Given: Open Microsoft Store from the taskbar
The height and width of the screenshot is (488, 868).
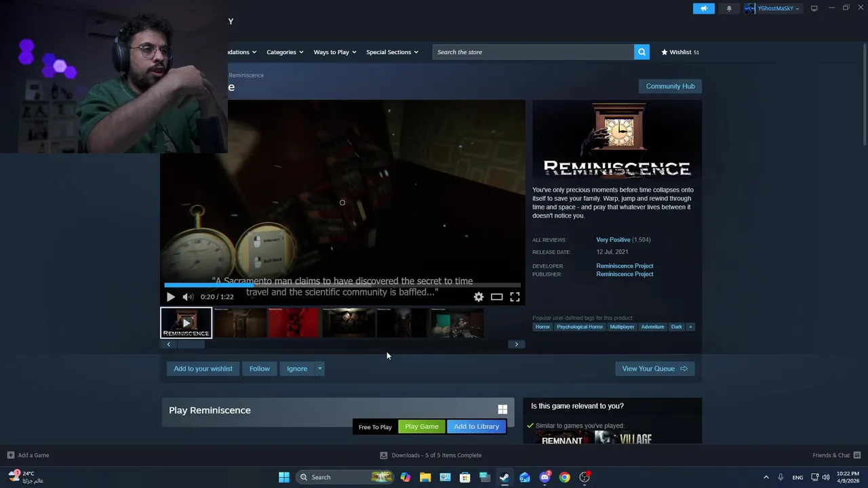Looking at the screenshot, I should click(x=465, y=477).
